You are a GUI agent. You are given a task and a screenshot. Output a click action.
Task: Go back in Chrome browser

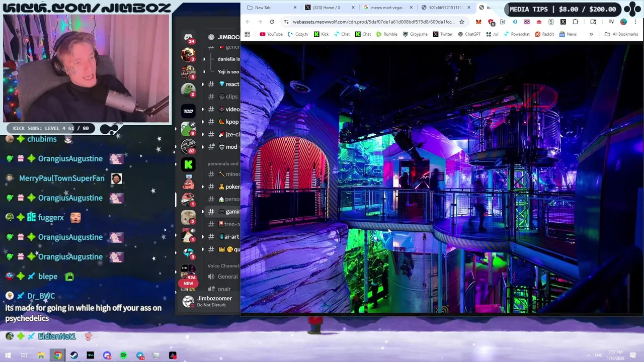(x=248, y=22)
